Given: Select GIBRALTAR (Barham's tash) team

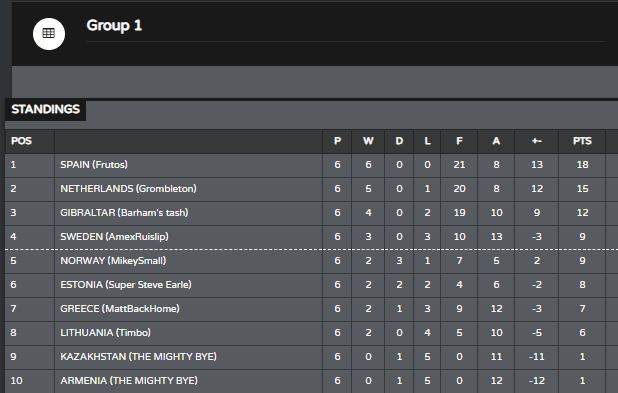Looking at the screenshot, I should point(124,213).
